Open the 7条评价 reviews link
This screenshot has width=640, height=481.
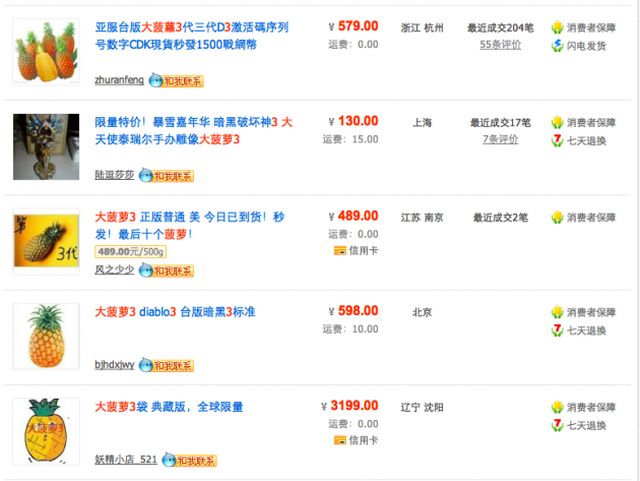(x=500, y=140)
